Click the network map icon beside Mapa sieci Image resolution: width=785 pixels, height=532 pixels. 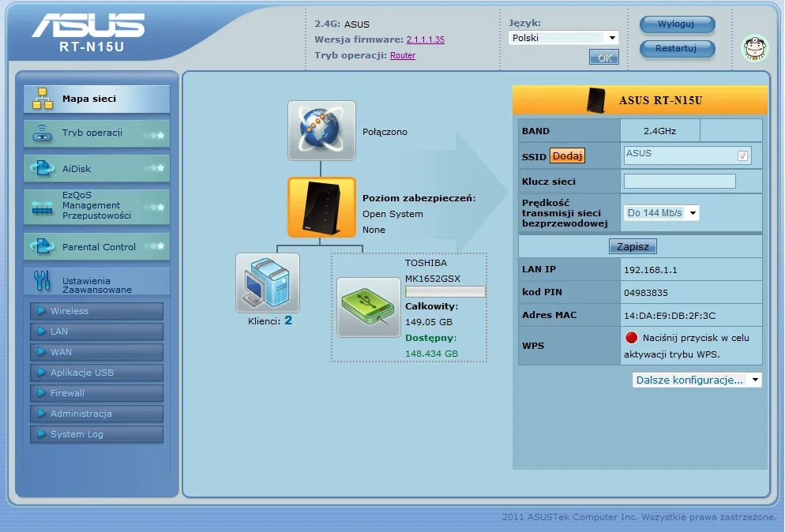click(x=43, y=99)
